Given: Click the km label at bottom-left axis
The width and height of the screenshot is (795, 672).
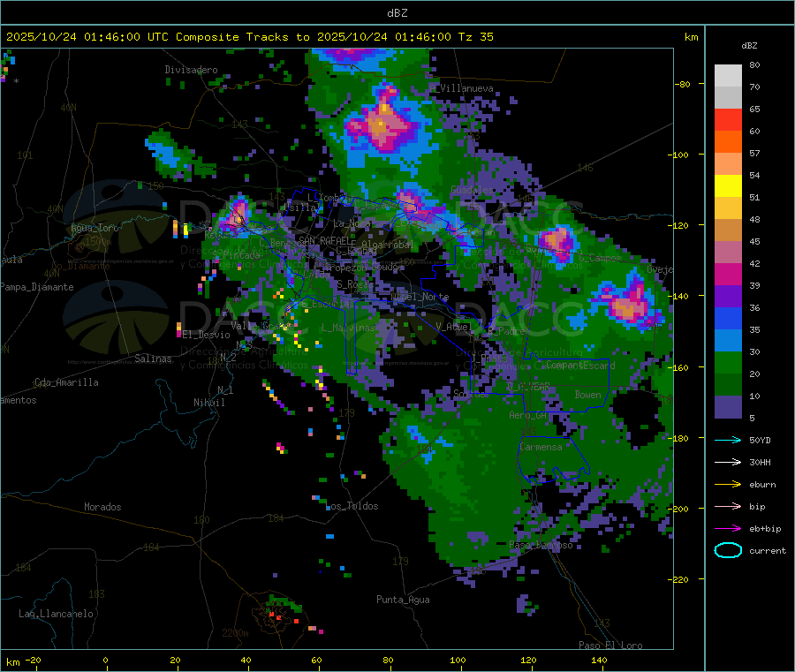Looking at the screenshot, I should tap(13, 661).
